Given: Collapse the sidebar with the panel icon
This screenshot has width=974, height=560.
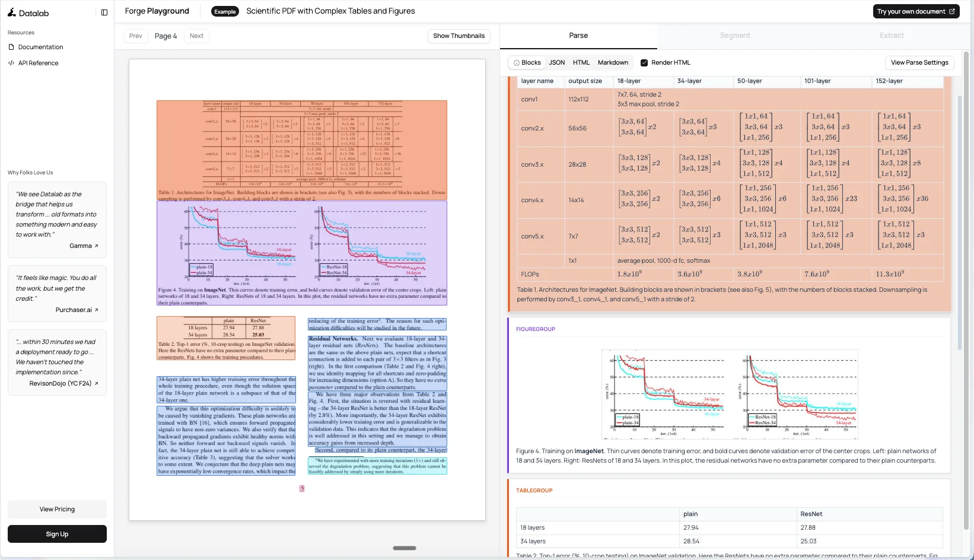Looking at the screenshot, I should 104,12.
